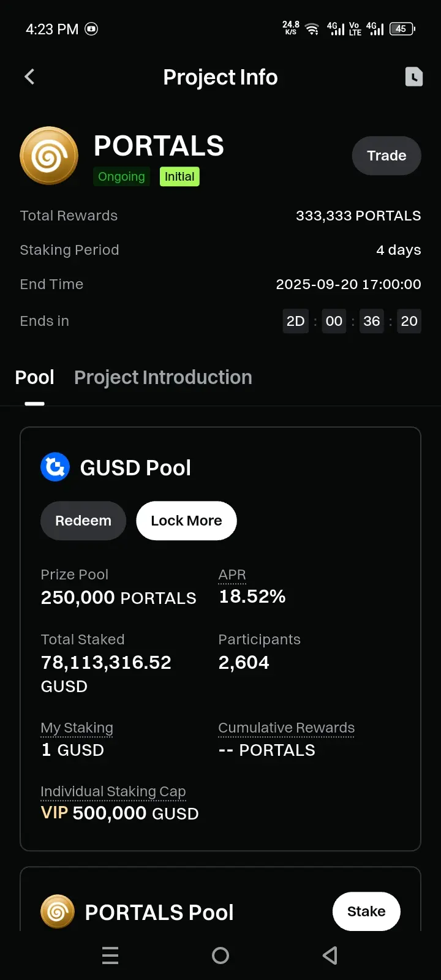The width and height of the screenshot is (441, 980).
Task: Redeem staked GUSD
Action: tap(83, 521)
